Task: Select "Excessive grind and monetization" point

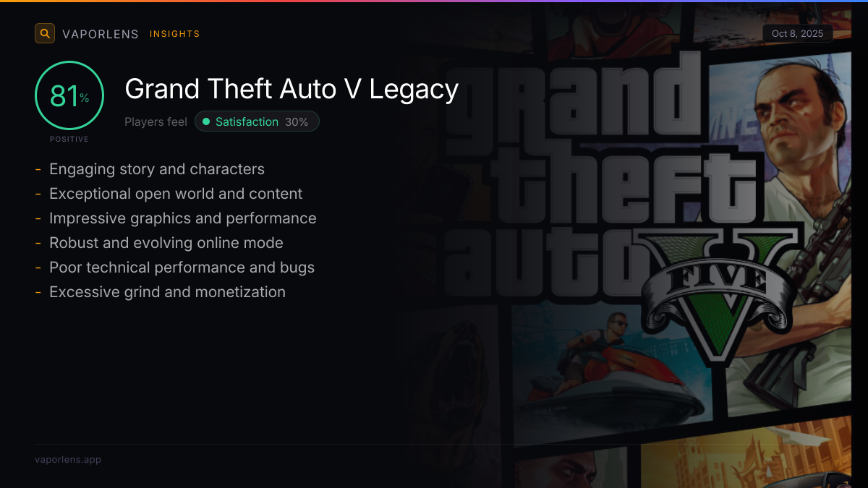Action: 167,292
